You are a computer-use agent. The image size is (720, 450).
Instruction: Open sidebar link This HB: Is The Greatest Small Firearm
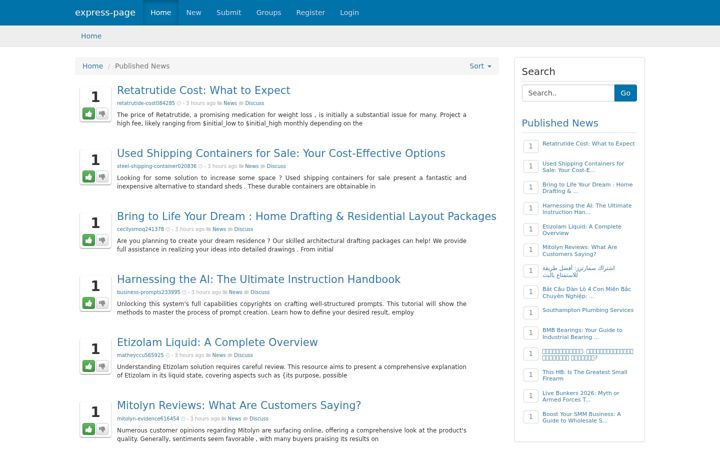[585, 375]
